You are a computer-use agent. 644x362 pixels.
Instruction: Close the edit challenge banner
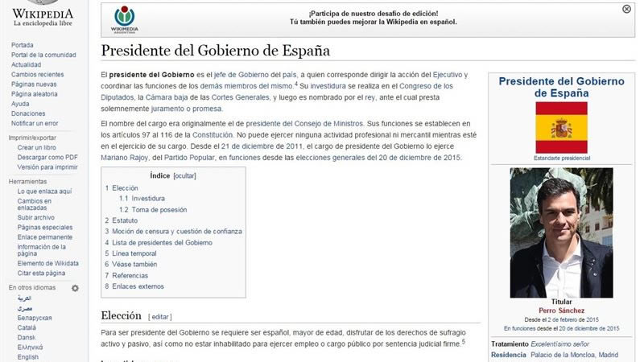[x=626, y=9]
